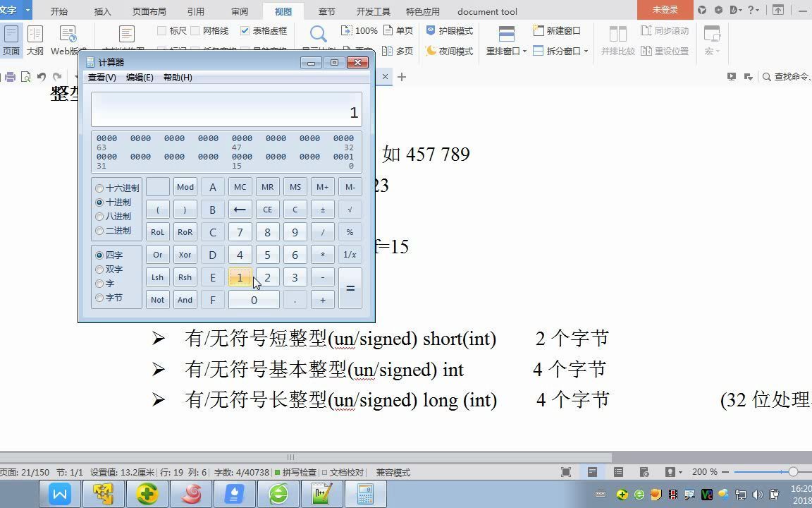Viewport: 812px width, 508px height.
Task: Open the help question mark icon
Action: tap(751, 10)
